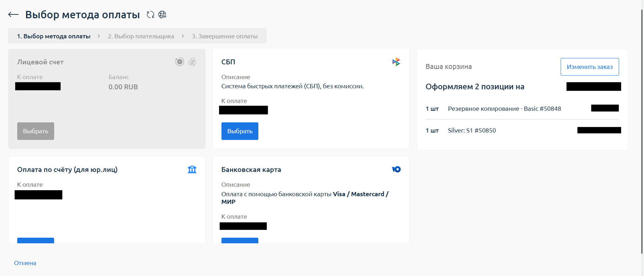This screenshot has height=276, width=644.
Task: Click the refresh icon beside the heading
Action: pos(150,14)
